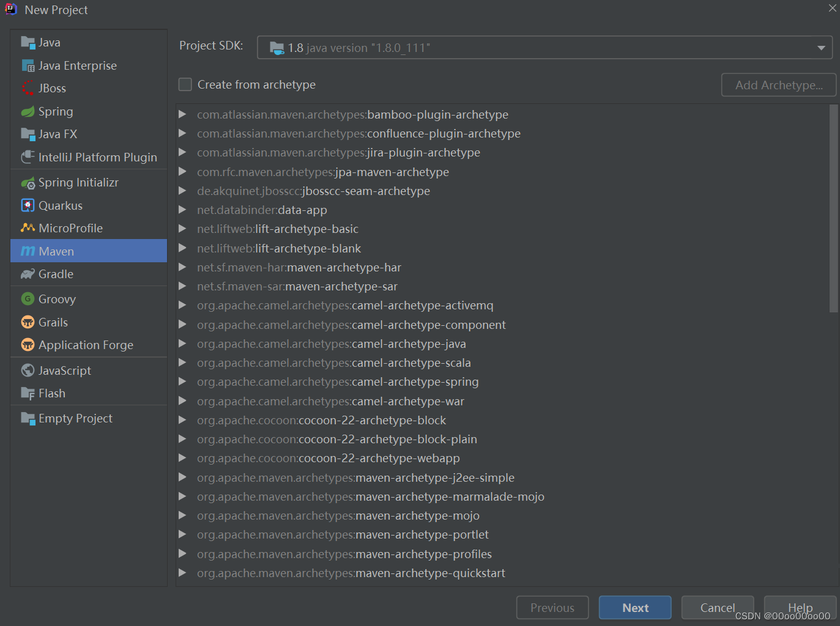Expand lift-archetype-basic entry
This screenshot has width=840, height=626.
182,229
